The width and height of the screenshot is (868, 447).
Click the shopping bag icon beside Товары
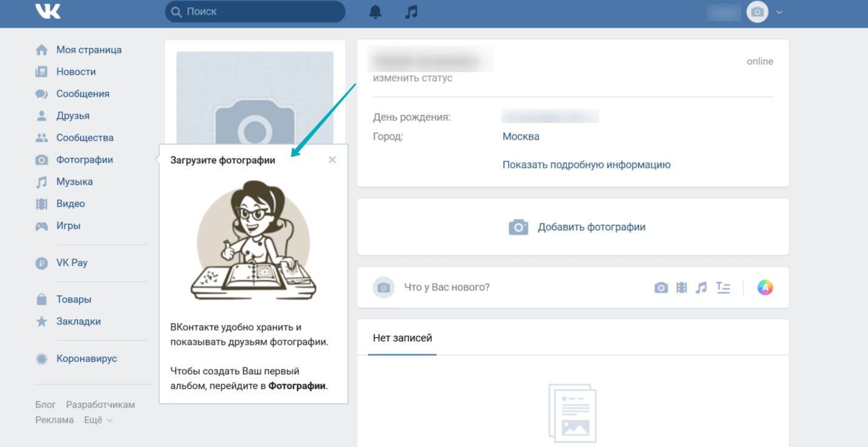click(x=41, y=299)
